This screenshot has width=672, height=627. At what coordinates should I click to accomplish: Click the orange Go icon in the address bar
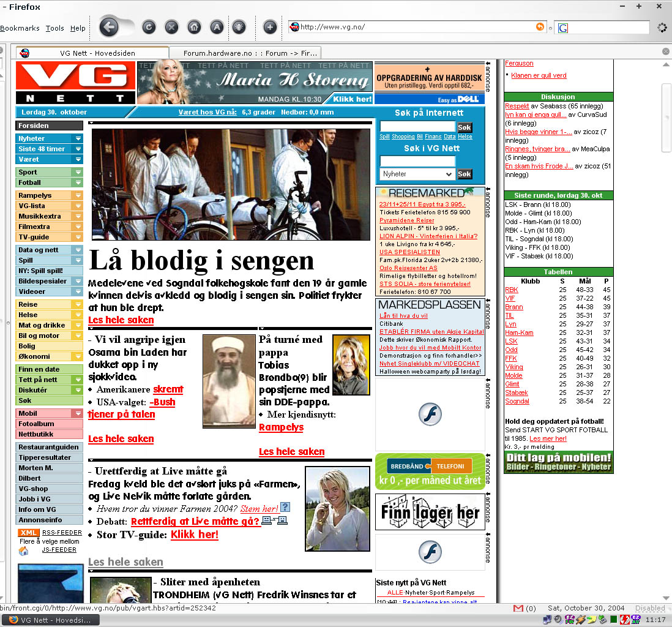[540, 27]
